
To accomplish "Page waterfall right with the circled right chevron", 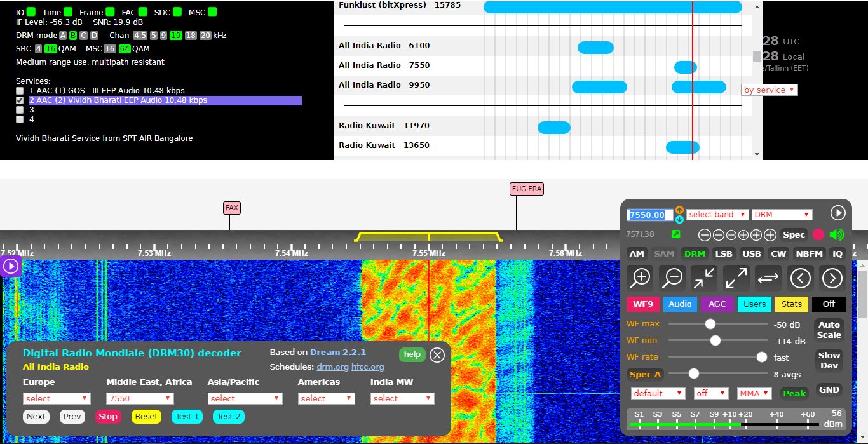I will pyautogui.click(x=832, y=278).
